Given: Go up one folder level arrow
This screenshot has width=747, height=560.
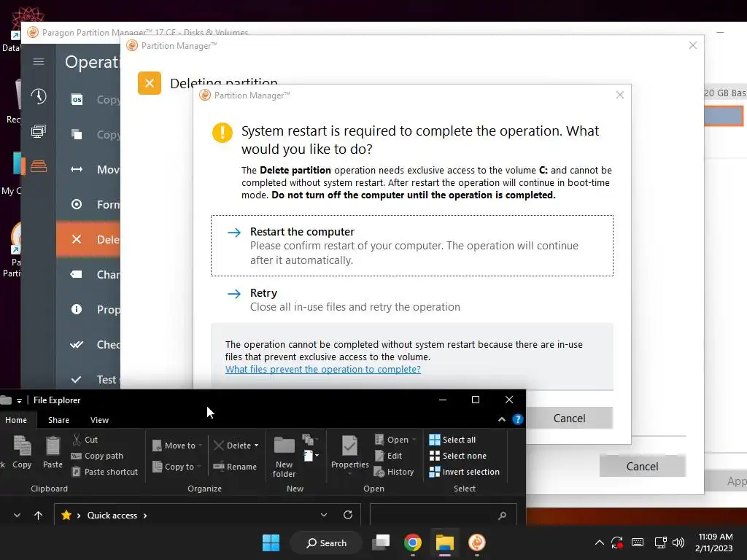Looking at the screenshot, I should point(39,516).
